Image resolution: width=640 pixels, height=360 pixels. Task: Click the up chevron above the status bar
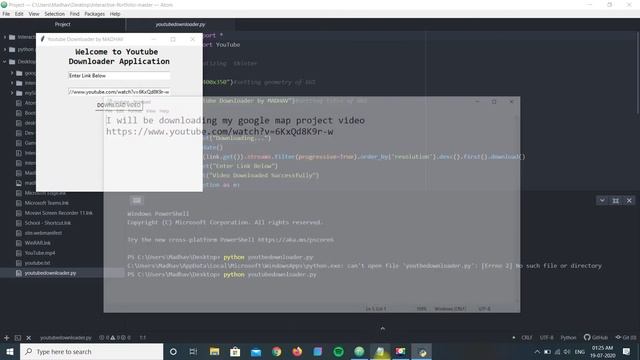tap(382, 329)
